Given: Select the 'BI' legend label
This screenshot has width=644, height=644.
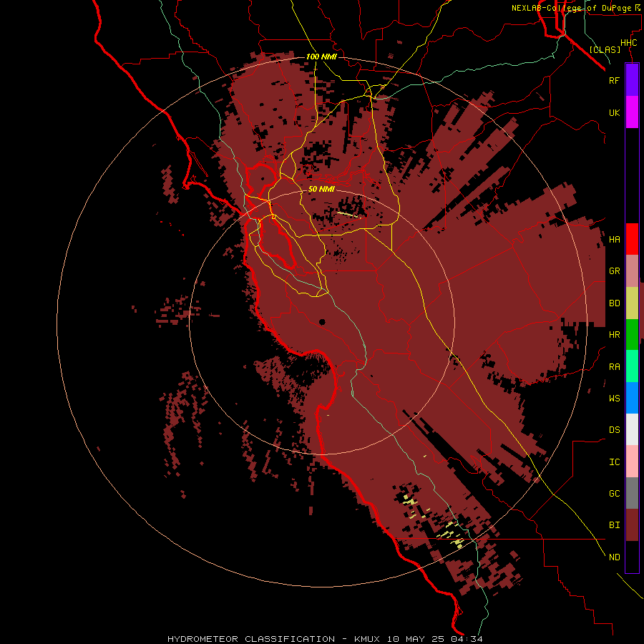Looking at the screenshot, I should point(614,525).
